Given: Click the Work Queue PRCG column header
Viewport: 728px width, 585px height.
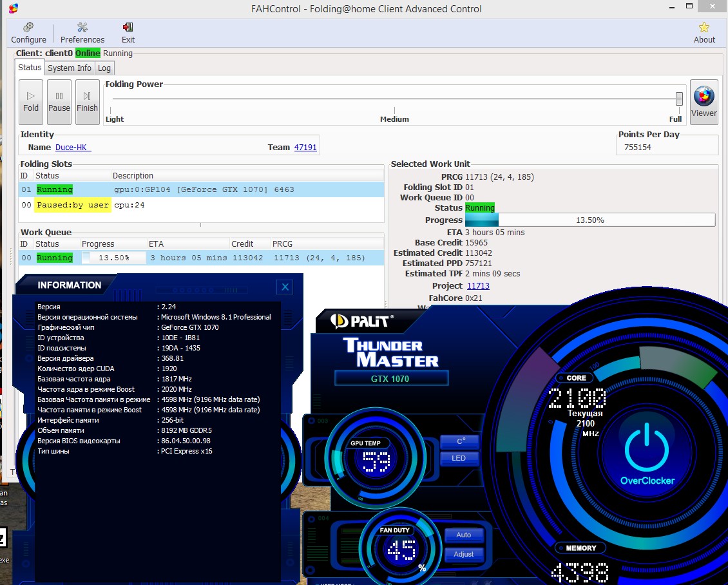Looking at the screenshot, I should coord(327,244).
